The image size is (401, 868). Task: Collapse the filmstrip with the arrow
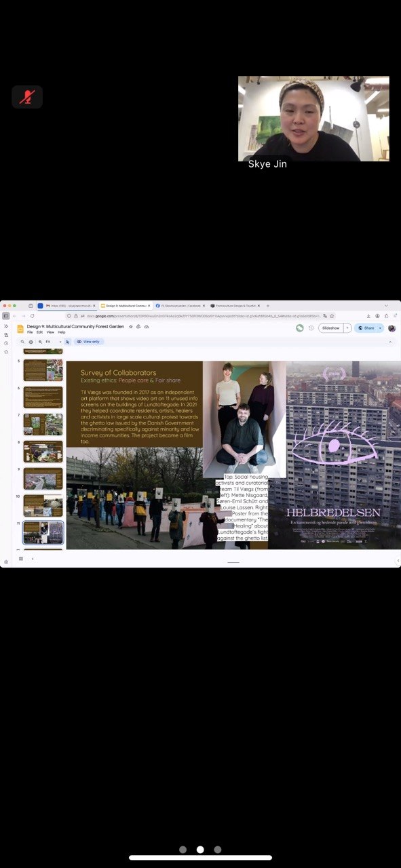32,559
